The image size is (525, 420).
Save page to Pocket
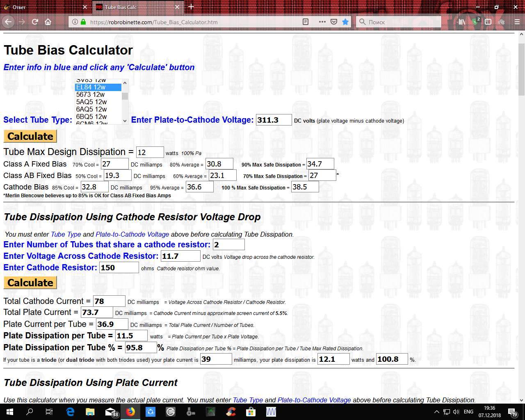[x=334, y=22]
